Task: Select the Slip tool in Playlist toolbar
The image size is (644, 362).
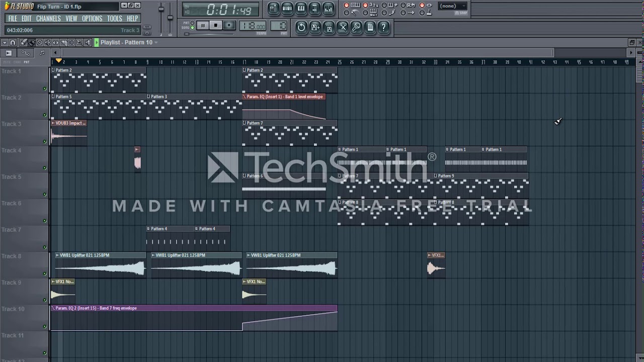Action: coord(55,42)
